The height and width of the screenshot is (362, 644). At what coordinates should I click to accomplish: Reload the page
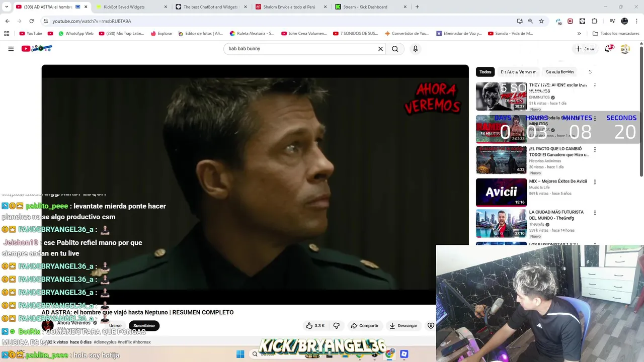click(31, 21)
